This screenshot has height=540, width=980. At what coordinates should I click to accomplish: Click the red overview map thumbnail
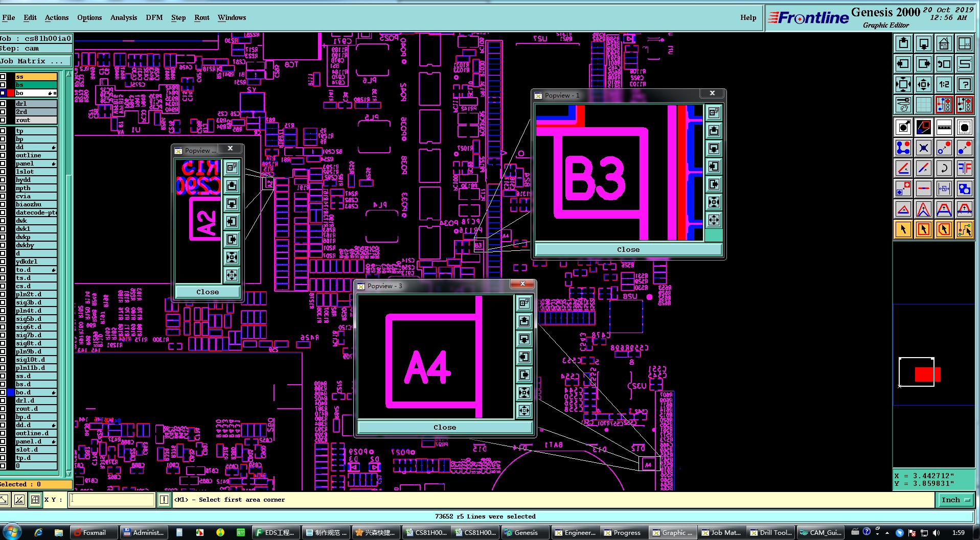[927, 374]
